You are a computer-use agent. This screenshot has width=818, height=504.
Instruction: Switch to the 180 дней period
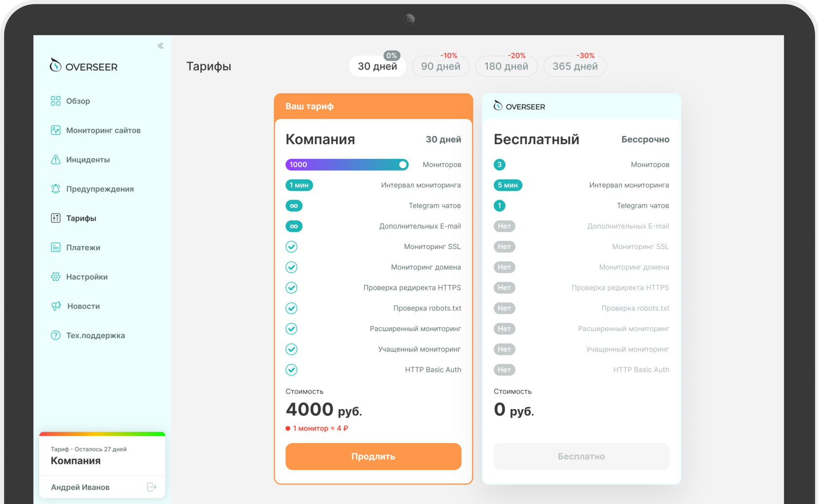pyautogui.click(x=506, y=66)
